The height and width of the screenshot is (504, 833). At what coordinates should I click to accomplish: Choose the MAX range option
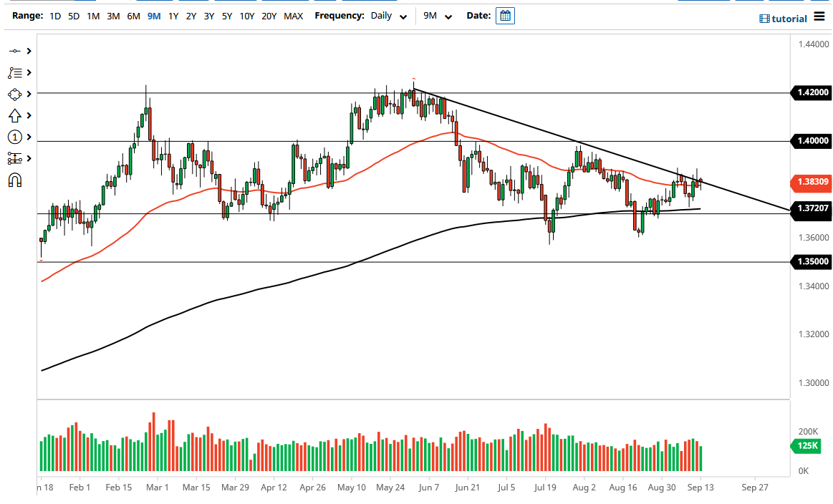point(293,16)
